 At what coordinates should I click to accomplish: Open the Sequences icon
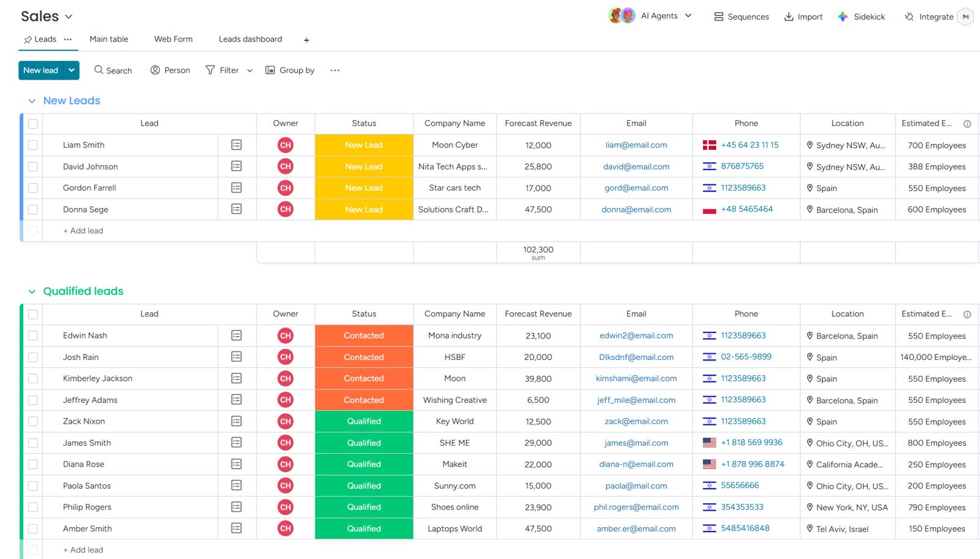718,17
